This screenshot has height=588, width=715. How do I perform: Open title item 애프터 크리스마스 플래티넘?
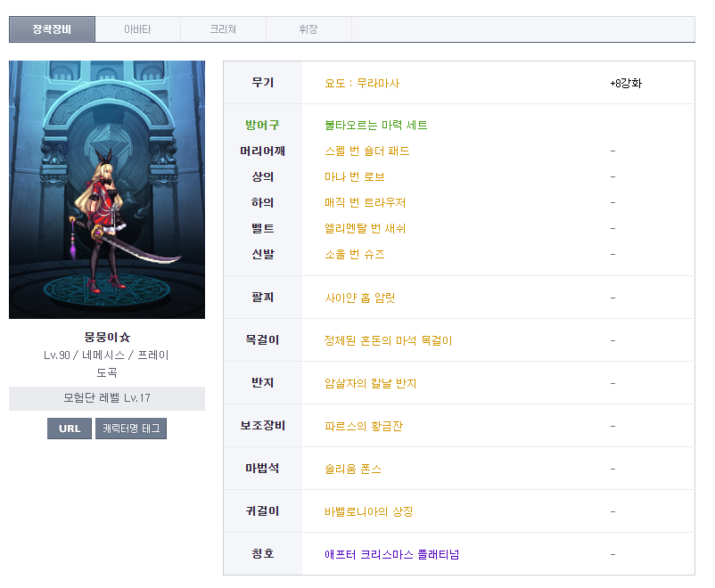(391, 554)
